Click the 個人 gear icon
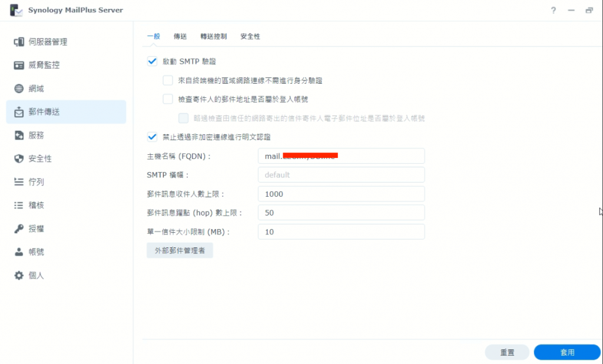603x364 pixels. (19, 276)
